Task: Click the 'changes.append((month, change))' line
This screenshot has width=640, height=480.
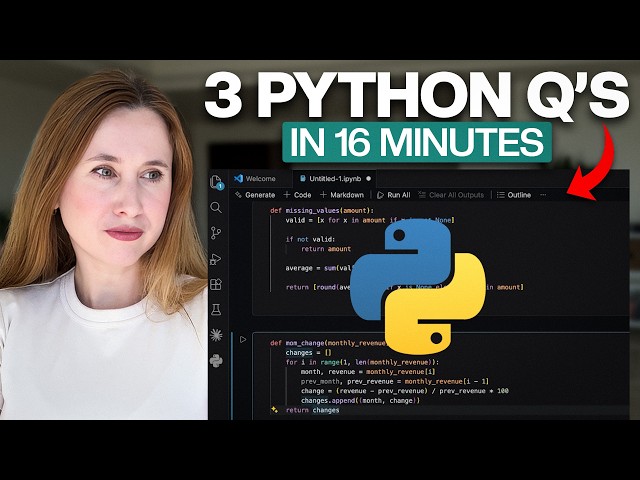Action: [360, 400]
